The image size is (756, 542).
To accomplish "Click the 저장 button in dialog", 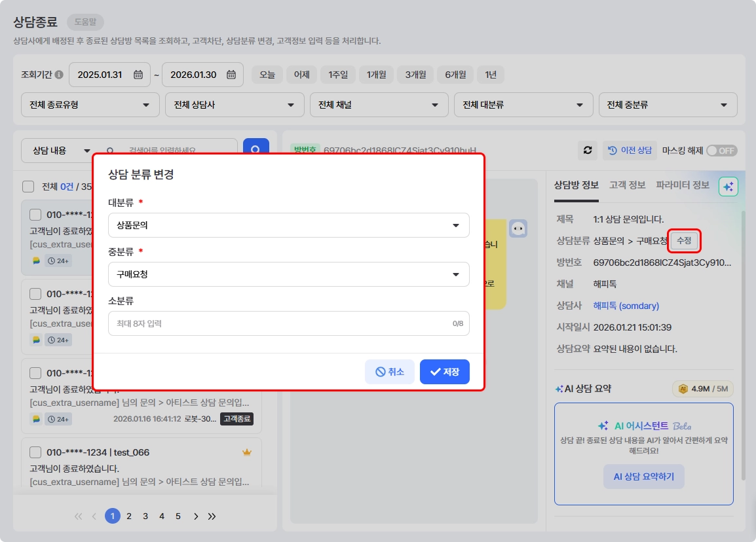I will pos(445,371).
